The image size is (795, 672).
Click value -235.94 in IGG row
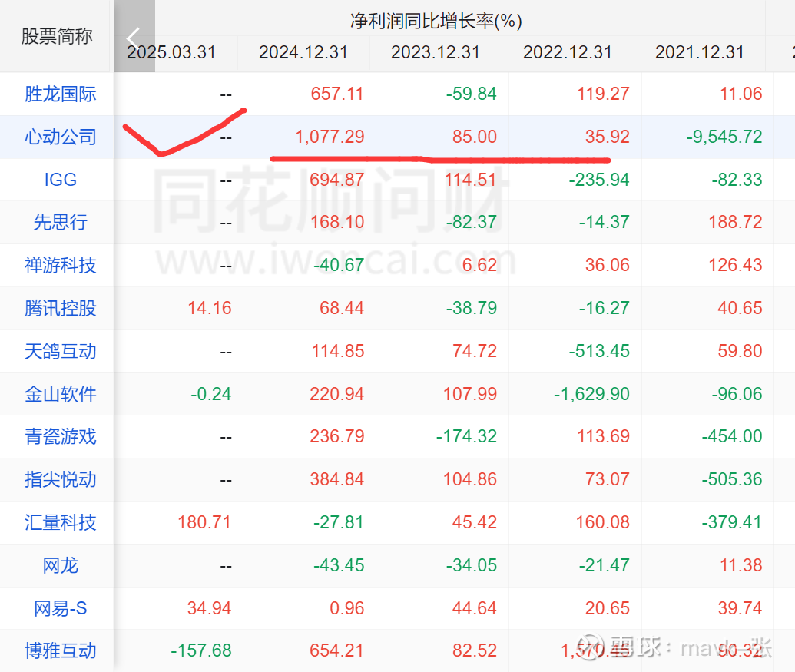599,180
